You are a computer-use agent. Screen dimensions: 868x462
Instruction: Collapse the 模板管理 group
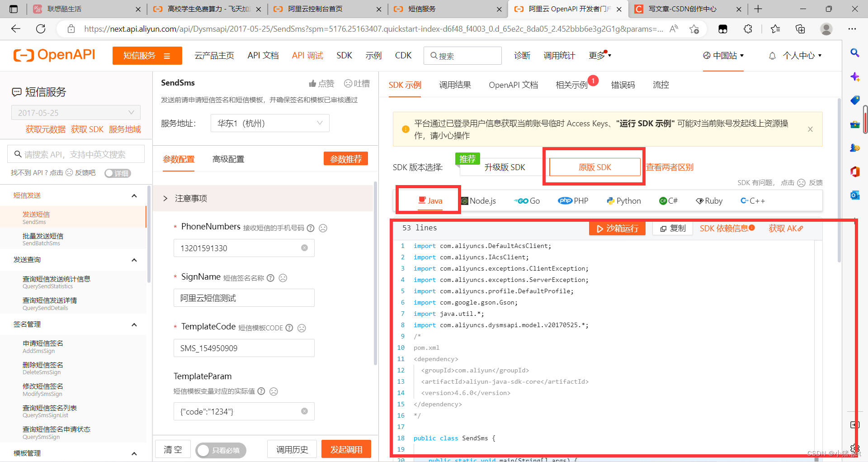click(x=134, y=453)
